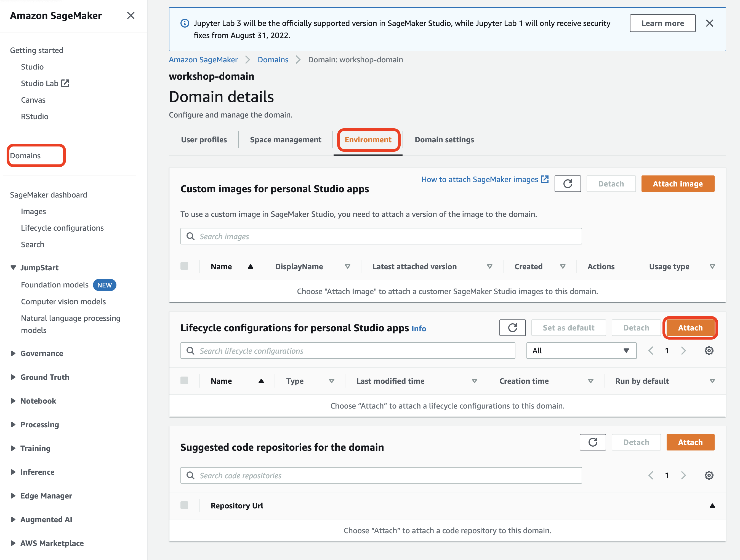
Task: Click the Search lifecycle configurations field
Action: point(348,351)
